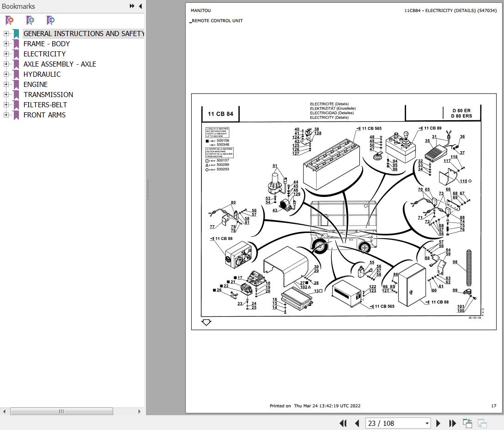
Task: Select the ELECTRICITY bookmark
Action: pyautogui.click(x=44, y=54)
